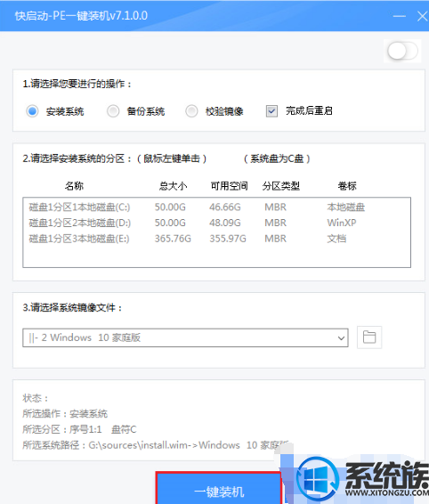This screenshot has width=429, height=504.
Task: Open the folder browse icon for image file
Action: [369, 337]
